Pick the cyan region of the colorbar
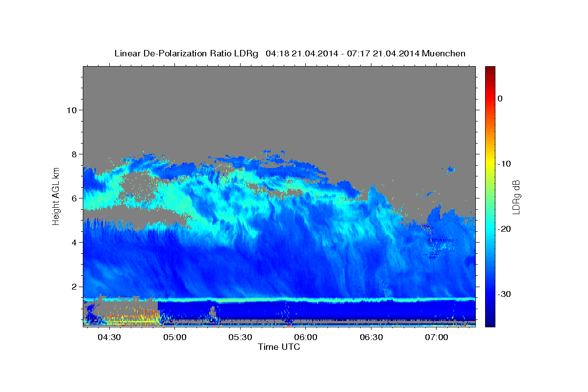 coord(490,229)
